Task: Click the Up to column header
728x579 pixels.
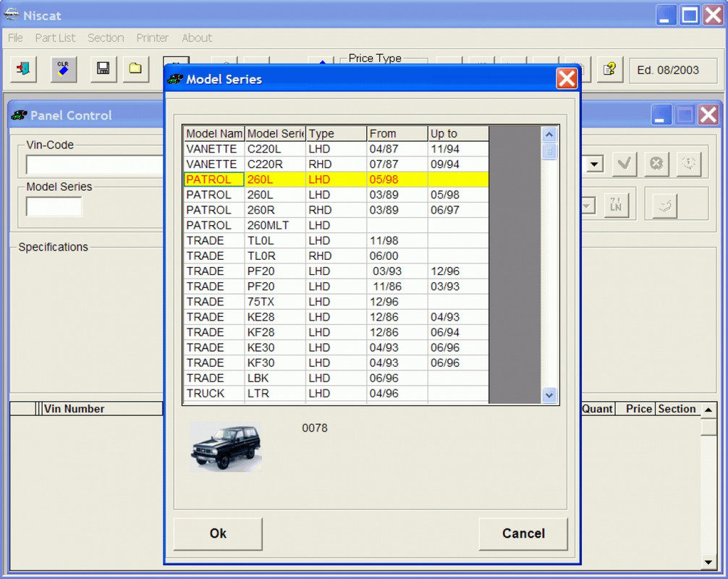Action: 458,134
